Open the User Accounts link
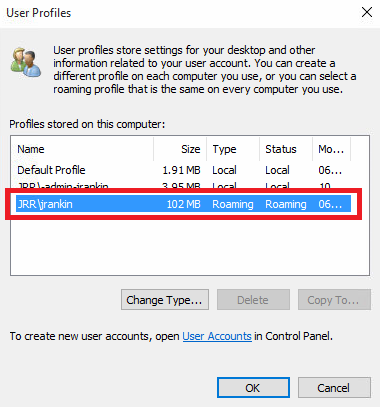 coord(217,336)
